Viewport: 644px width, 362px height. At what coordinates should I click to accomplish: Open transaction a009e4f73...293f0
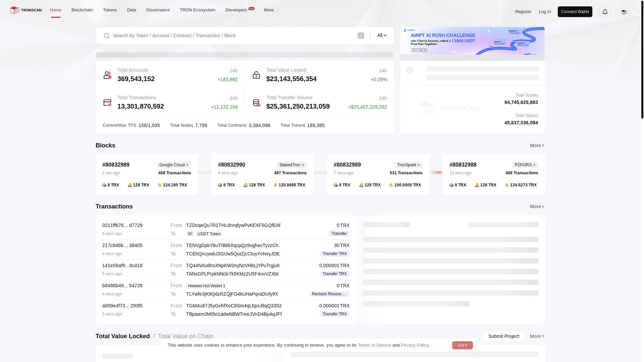pyautogui.click(x=122, y=306)
